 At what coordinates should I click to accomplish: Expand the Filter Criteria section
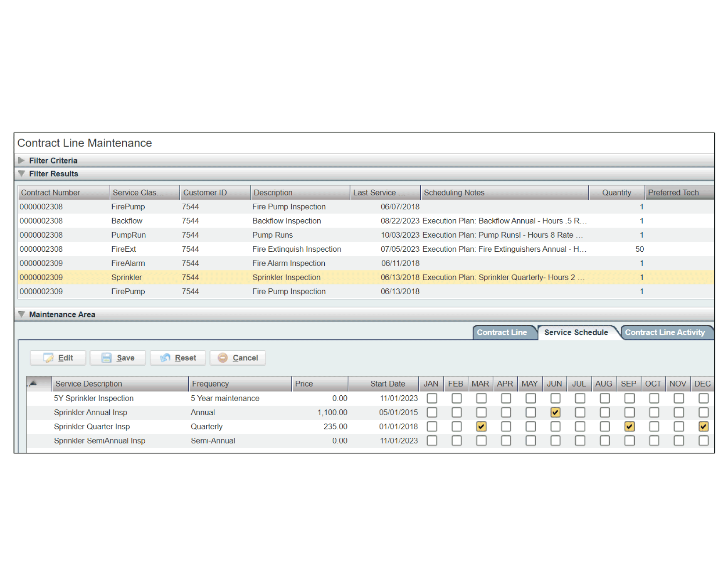tap(22, 161)
